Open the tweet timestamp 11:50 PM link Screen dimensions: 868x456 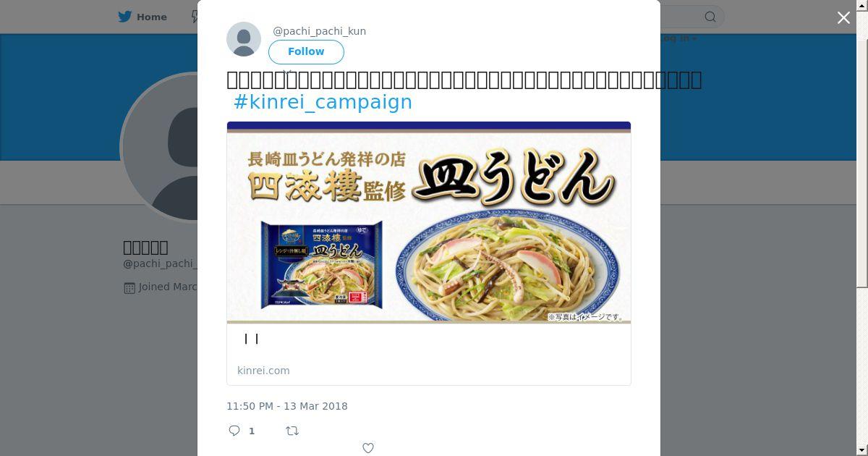287,406
